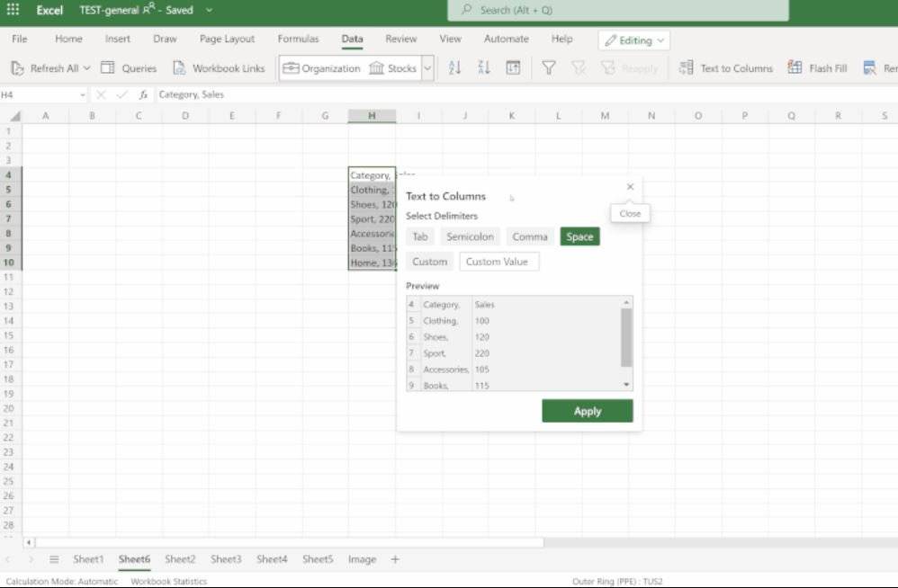Expand the Refresh All dropdown arrow
The image size is (898, 588).
coord(87,68)
